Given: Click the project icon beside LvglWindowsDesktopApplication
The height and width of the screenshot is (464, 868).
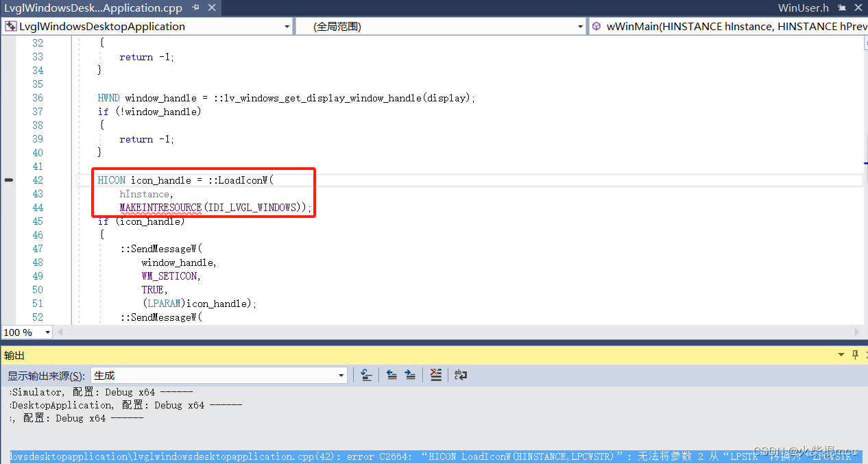Looking at the screenshot, I should pos(10,25).
